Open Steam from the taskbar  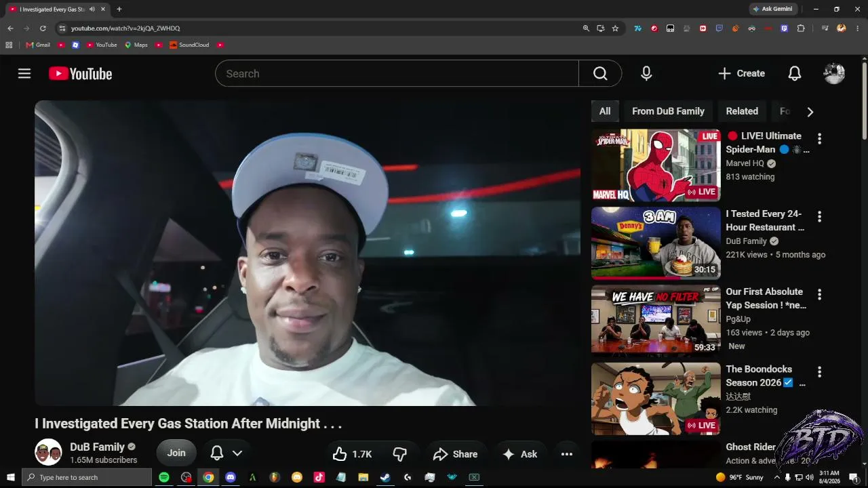(385, 477)
